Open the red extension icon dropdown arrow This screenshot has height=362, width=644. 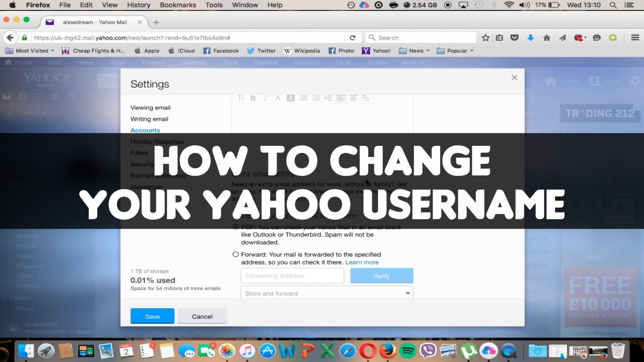coord(586,38)
